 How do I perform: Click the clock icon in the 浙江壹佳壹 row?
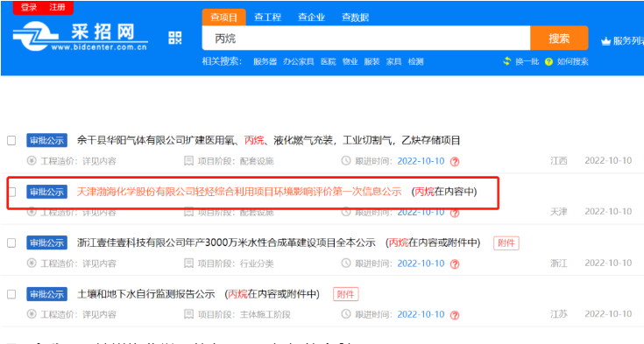click(x=346, y=263)
